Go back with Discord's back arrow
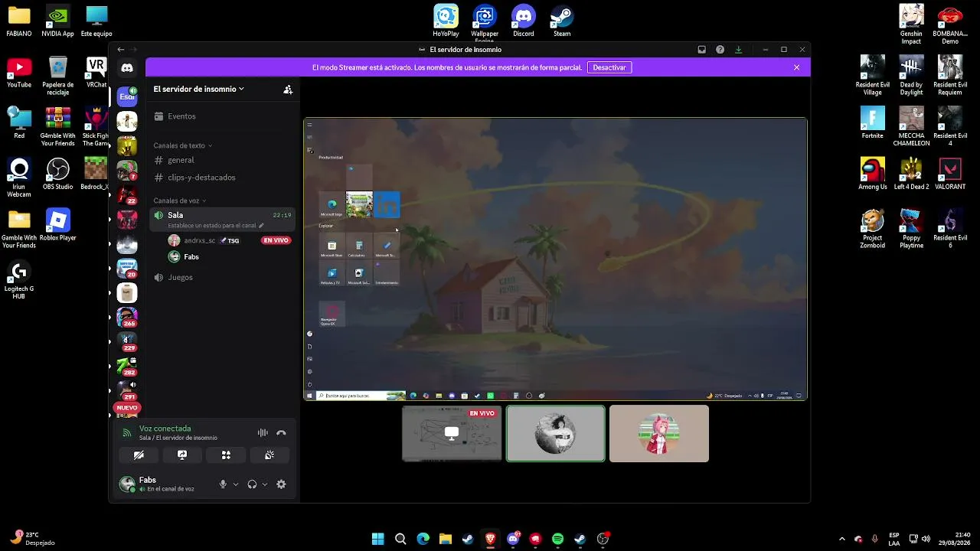The width and height of the screenshot is (980, 551). [x=121, y=50]
